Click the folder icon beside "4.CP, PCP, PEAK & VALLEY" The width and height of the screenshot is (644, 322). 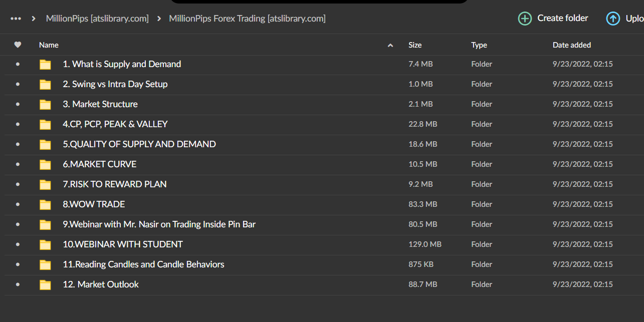click(45, 124)
